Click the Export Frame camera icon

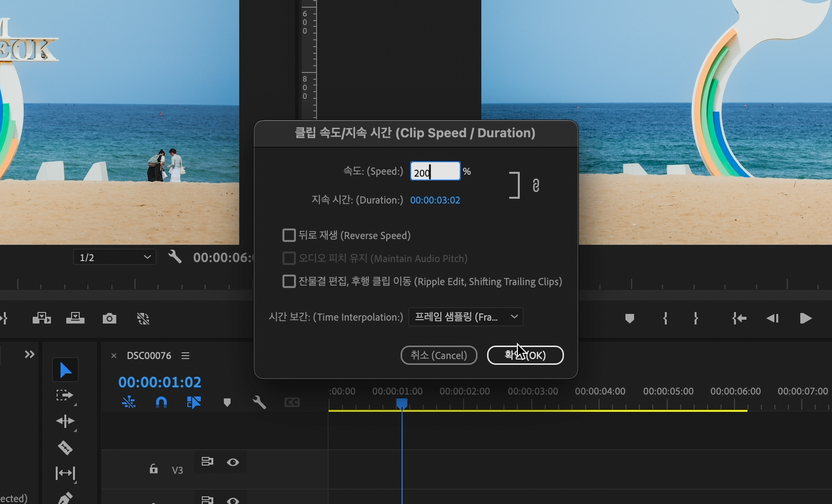click(110, 318)
